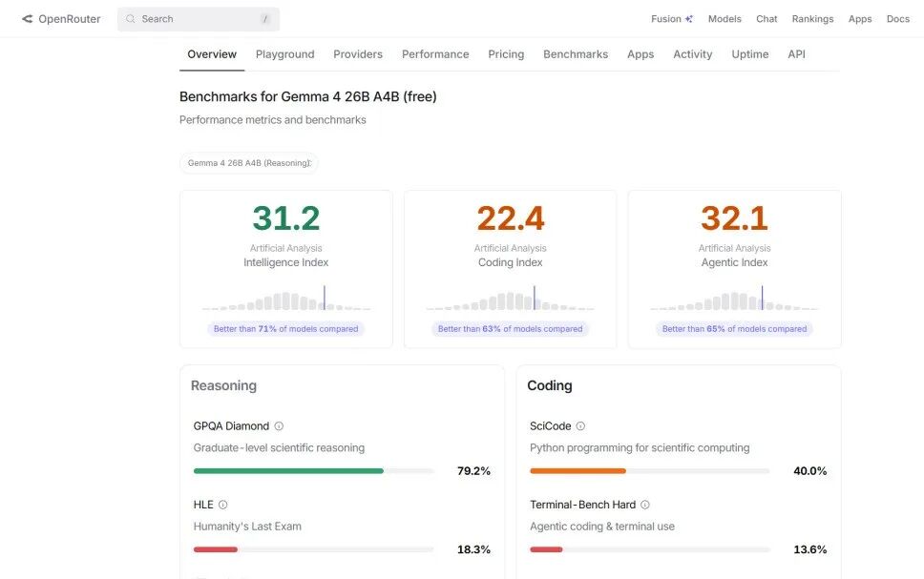
Task: Open info icon next to HLE
Action: coord(222,505)
